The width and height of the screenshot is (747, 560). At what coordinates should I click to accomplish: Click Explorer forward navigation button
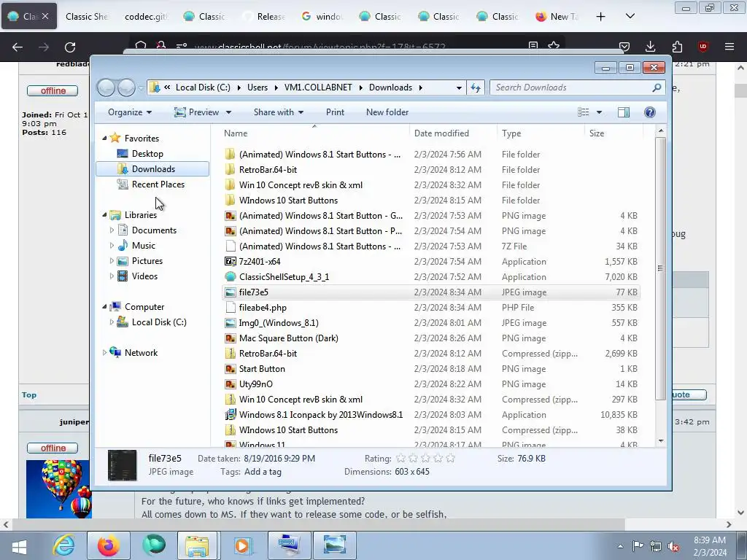pos(126,87)
